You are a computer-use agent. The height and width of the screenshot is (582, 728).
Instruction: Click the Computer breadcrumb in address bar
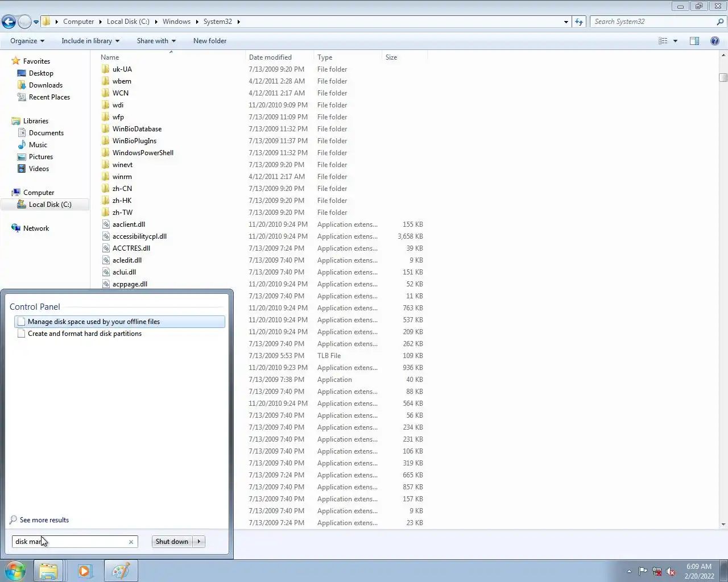coord(78,22)
